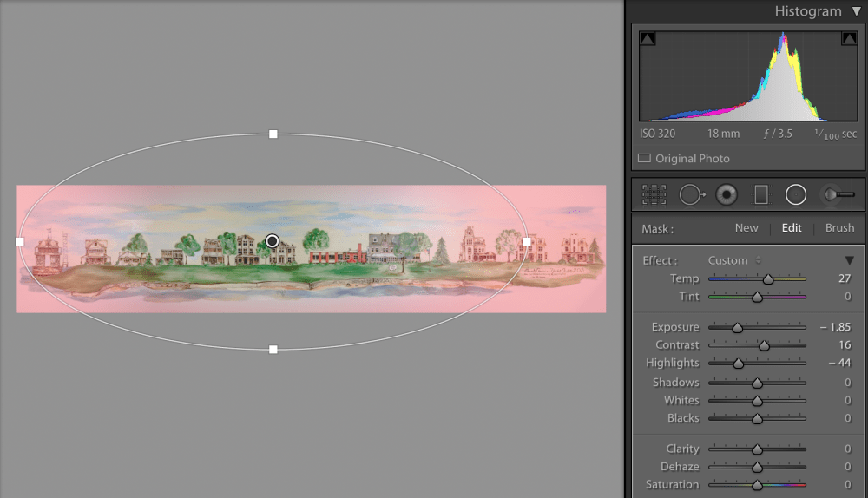Click the Shadows slider handle

coord(757,383)
